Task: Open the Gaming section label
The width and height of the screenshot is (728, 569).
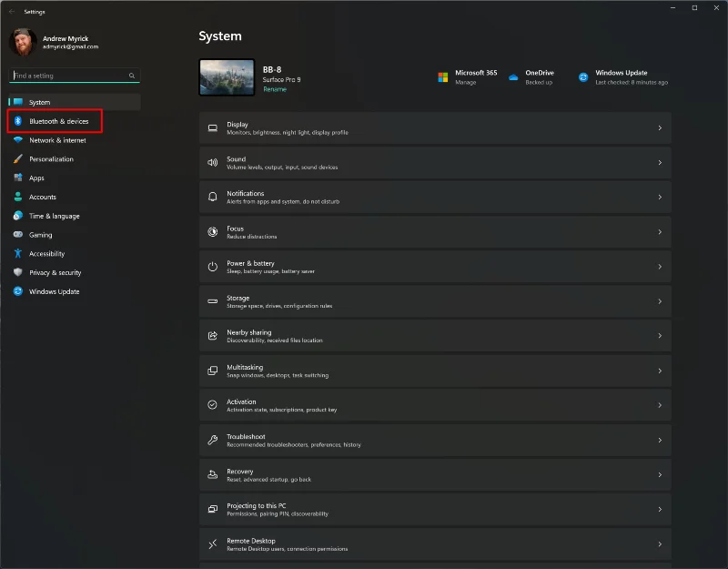Action: pyautogui.click(x=40, y=235)
